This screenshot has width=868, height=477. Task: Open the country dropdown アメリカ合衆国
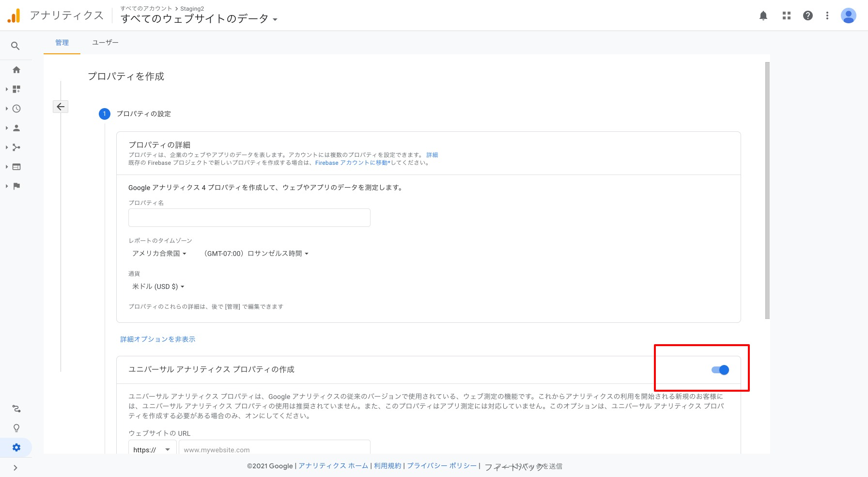(x=159, y=254)
